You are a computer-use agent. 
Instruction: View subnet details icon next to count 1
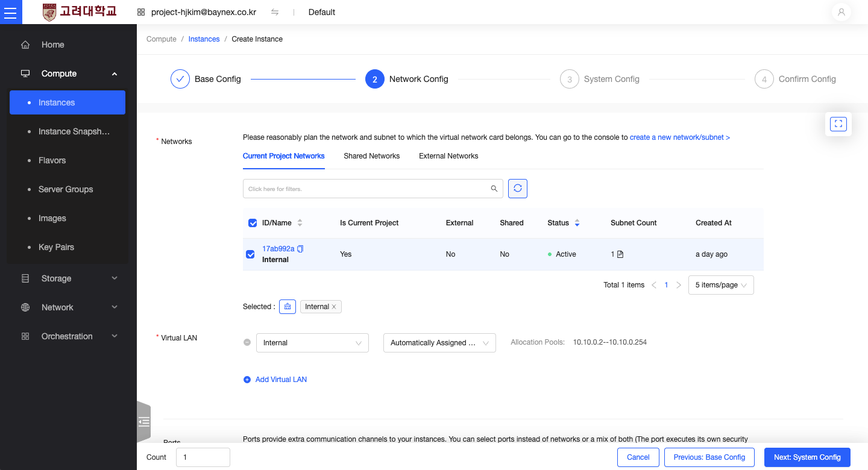620,254
